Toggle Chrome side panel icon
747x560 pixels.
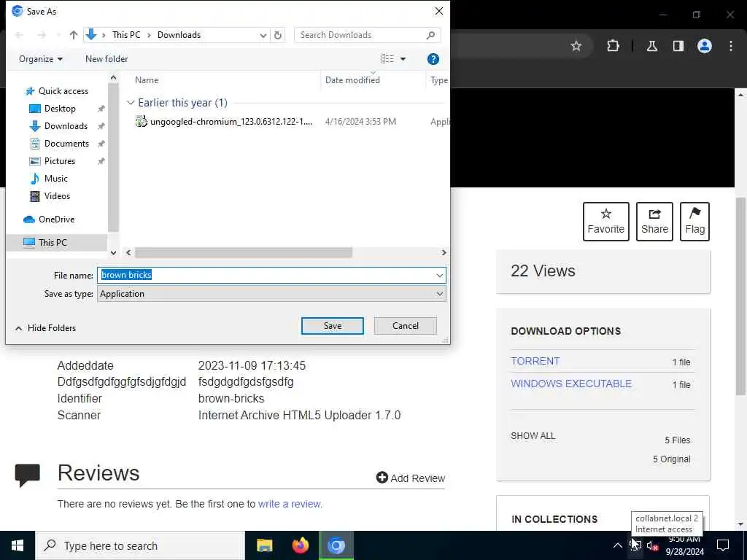(x=678, y=46)
